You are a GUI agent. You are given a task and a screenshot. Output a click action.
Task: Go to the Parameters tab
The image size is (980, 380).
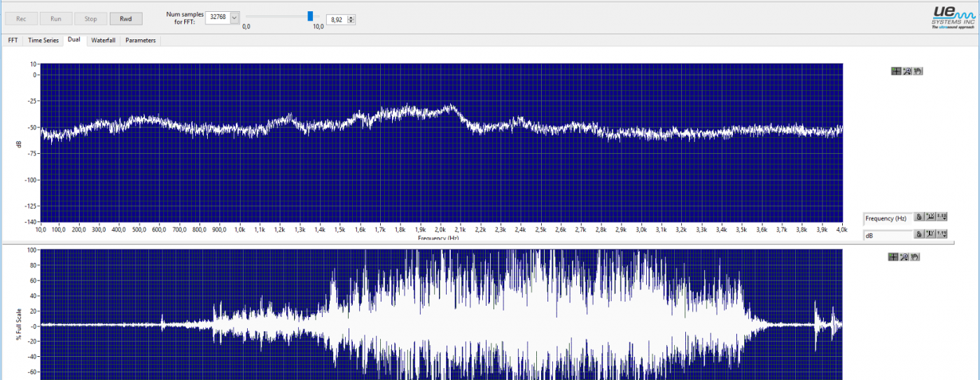point(141,41)
